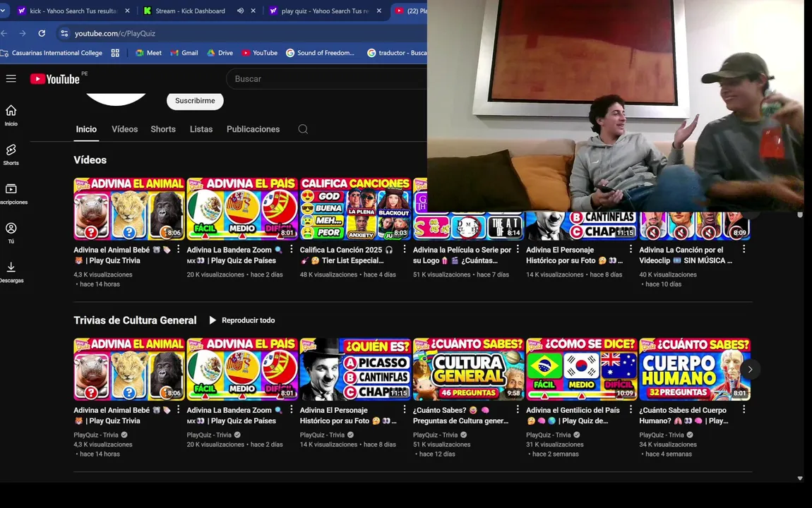Open options for Adivina el Gentilicio del País

point(631,409)
